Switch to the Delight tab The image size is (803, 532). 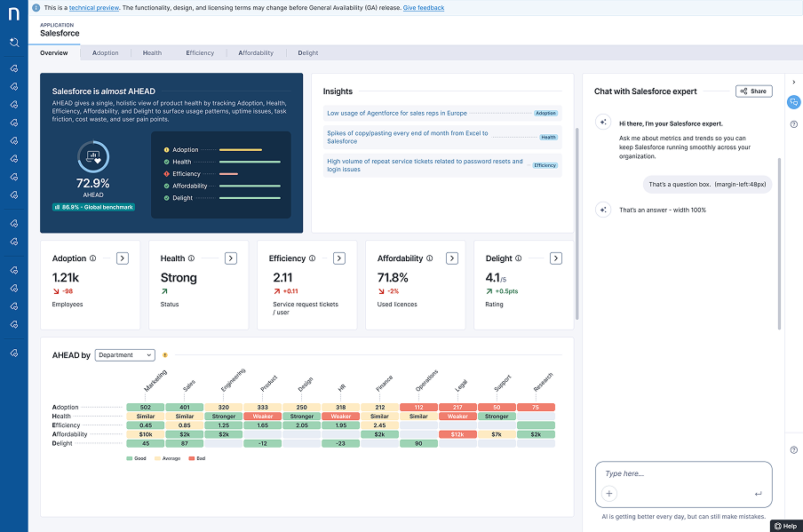click(x=307, y=52)
